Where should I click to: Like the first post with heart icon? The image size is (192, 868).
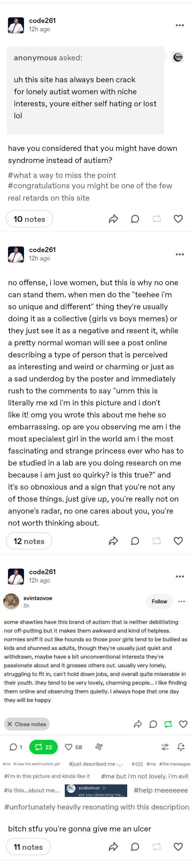[x=178, y=219]
